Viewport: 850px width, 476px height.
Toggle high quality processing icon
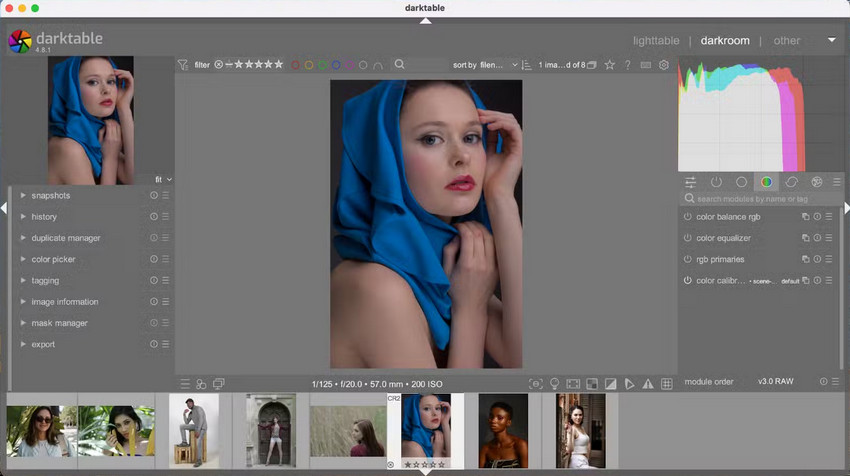(x=573, y=384)
